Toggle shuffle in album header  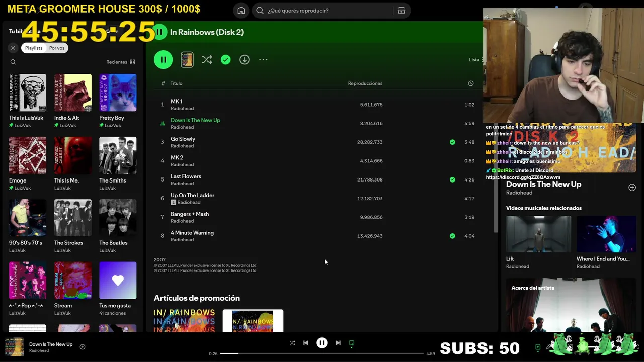207,60
